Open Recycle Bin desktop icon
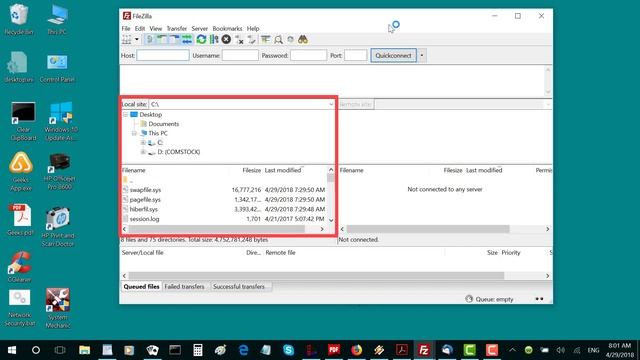640x360 pixels. [18, 19]
